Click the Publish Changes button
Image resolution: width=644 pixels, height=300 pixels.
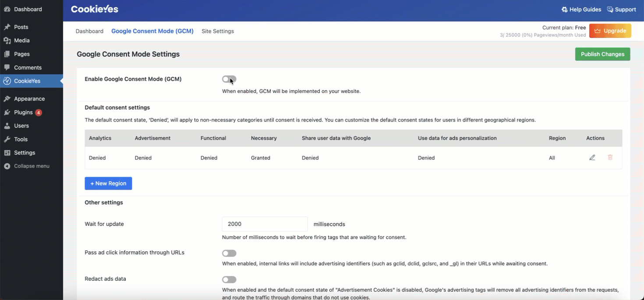tap(602, 54)
